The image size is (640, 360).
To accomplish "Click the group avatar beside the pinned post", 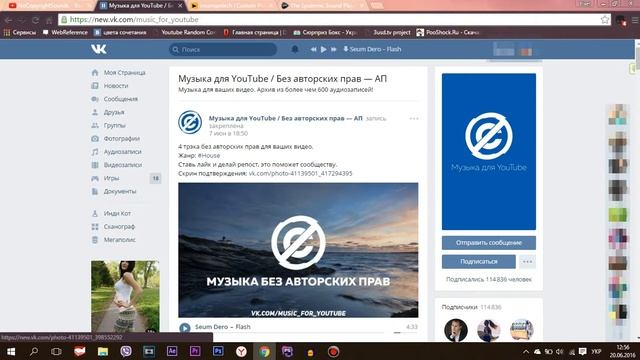I will point(190,122).
